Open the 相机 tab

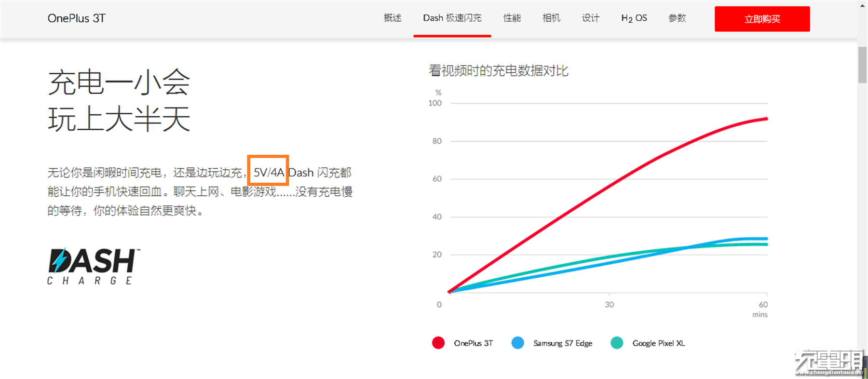pos(551,18)
